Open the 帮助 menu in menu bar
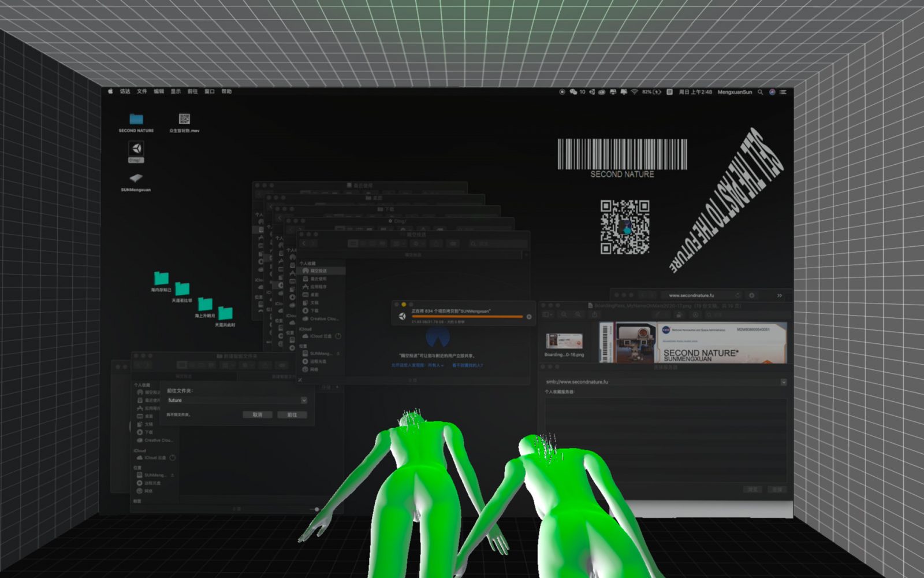This screenshot has width=924, height=578. coord(226,91)
